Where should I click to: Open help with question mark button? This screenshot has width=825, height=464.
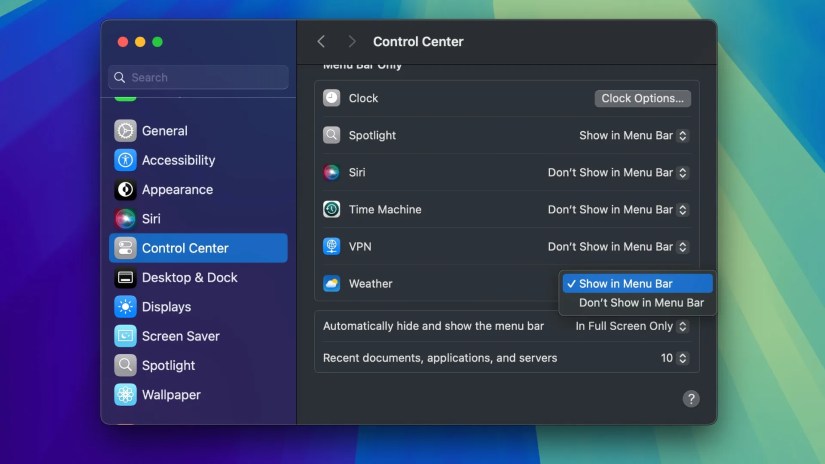point(691,399)
